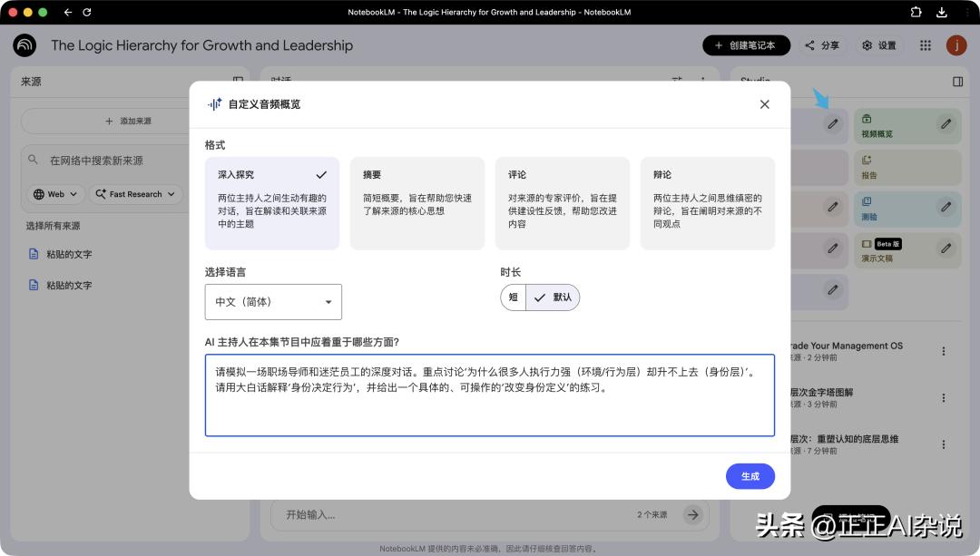980x556 pixels.
Task: Choose the 摘要 format card
Action: [x=417, y=202]
